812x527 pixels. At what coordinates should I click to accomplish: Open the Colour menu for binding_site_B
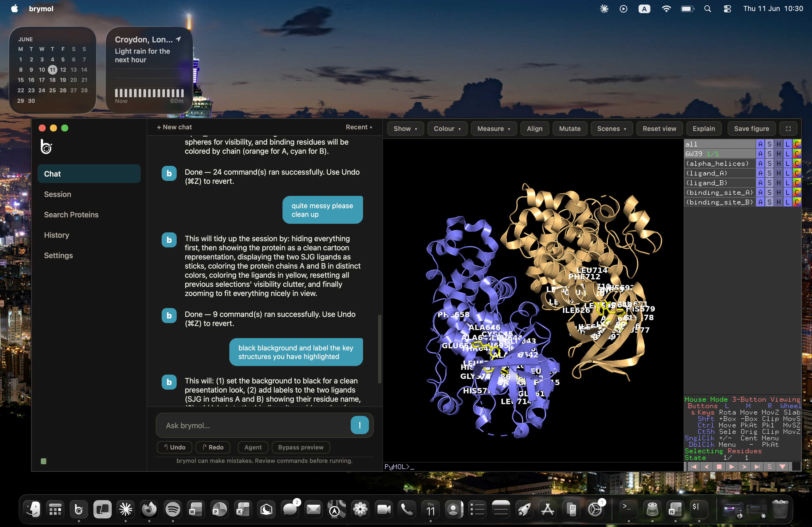tap(796, 202)
